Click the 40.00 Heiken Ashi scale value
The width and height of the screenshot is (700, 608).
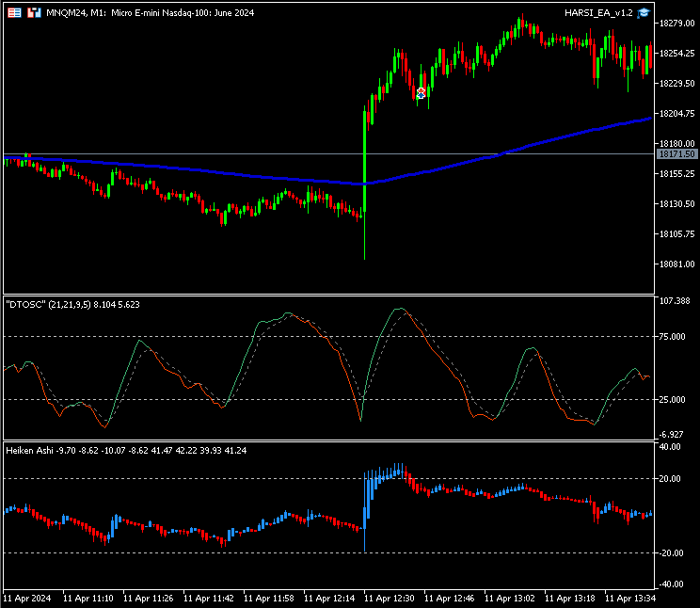point(670,447)
